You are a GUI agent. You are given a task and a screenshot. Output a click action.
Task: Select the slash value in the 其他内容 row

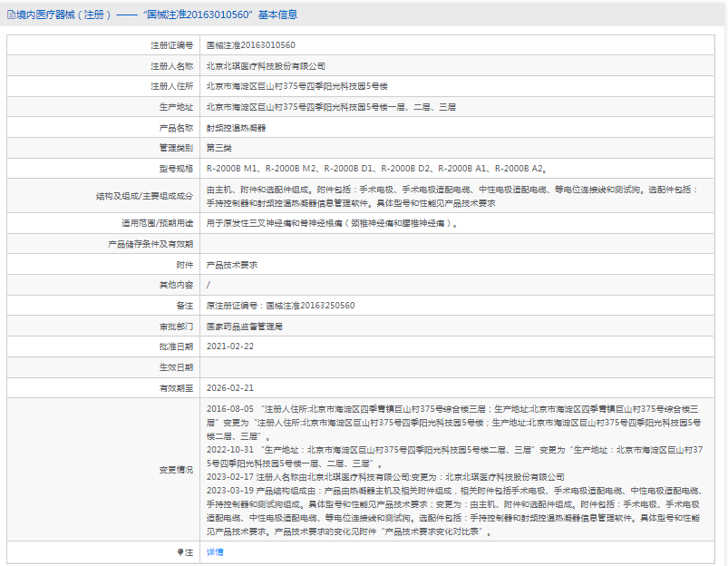[x=209, y=285]
